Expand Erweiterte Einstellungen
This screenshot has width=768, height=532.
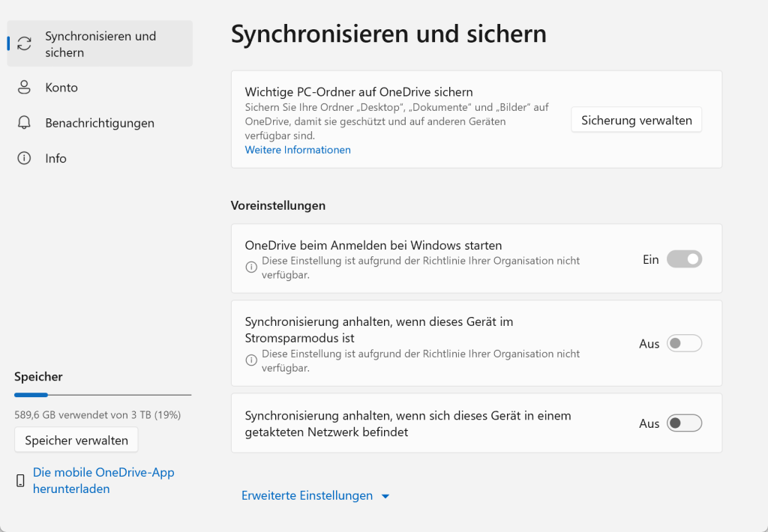pyautogui.click(x=315, y=495)
